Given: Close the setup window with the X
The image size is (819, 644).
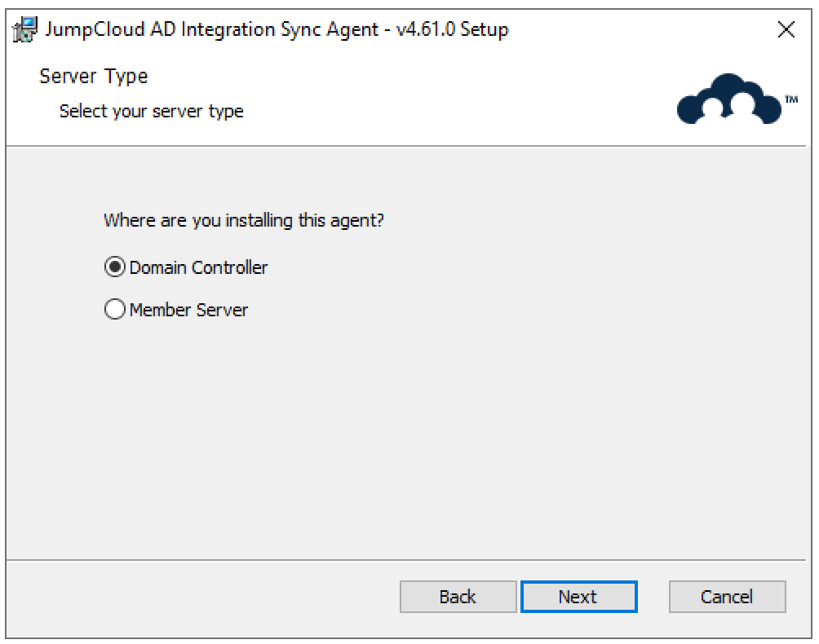Looking at the screenshot, I should click(x=786, y=31).
